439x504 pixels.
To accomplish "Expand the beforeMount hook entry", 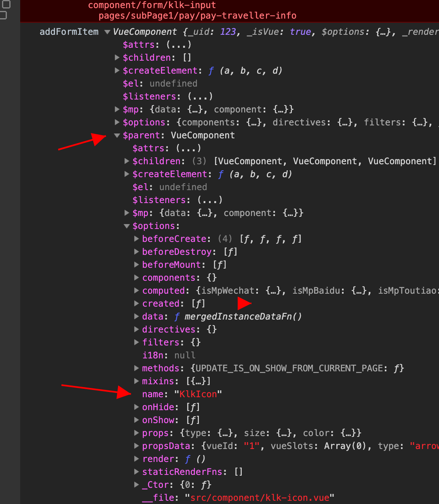I will (x=137, y=265).
